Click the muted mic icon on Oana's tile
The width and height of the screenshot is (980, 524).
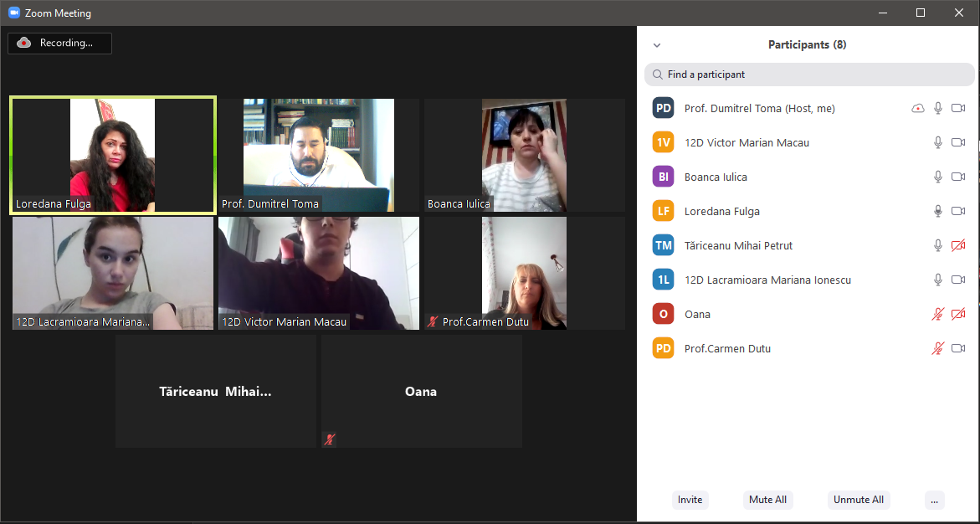click(330, 439)
